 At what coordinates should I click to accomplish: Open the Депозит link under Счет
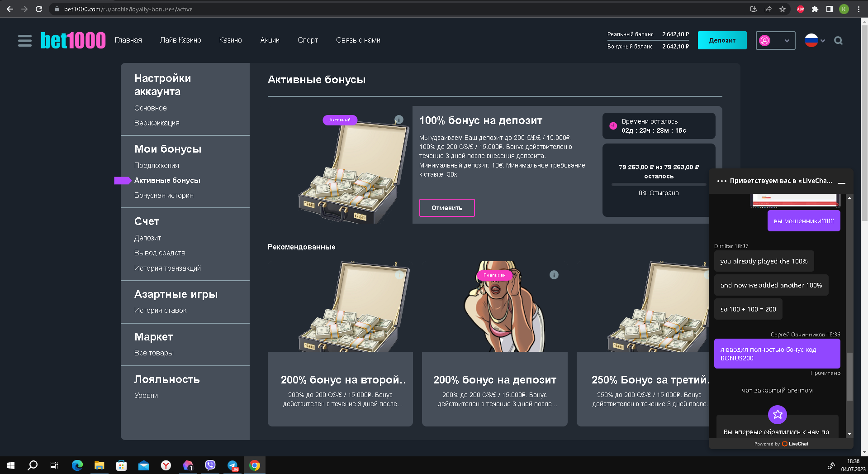click(x=147, y=238)
